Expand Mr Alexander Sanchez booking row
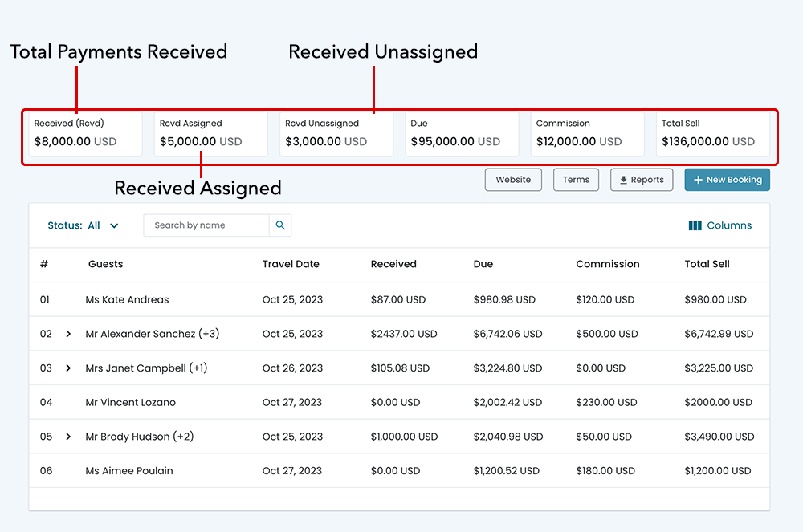The width and height of the screenshot is (803, 532). [x=68, y=334]
